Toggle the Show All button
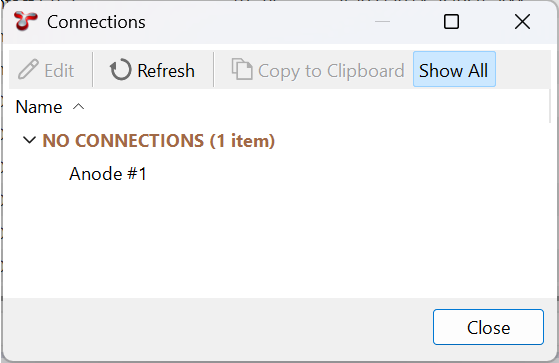The width and height of the screenshot is (559, 363). (x=454, y=69)
